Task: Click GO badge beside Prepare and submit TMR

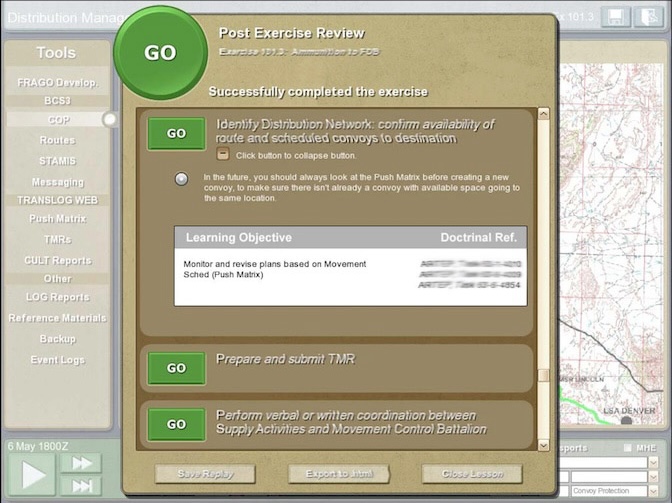Action: click(x=176, y=368)
